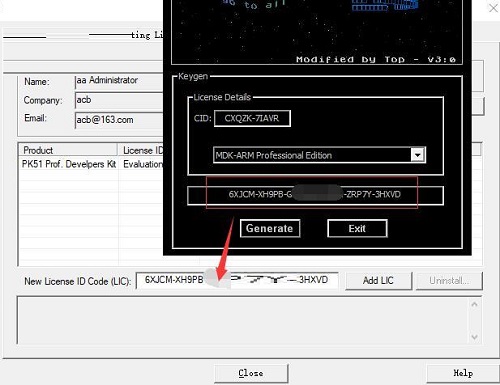
Task: Click the Exit button in keygen
Action: 357,229
